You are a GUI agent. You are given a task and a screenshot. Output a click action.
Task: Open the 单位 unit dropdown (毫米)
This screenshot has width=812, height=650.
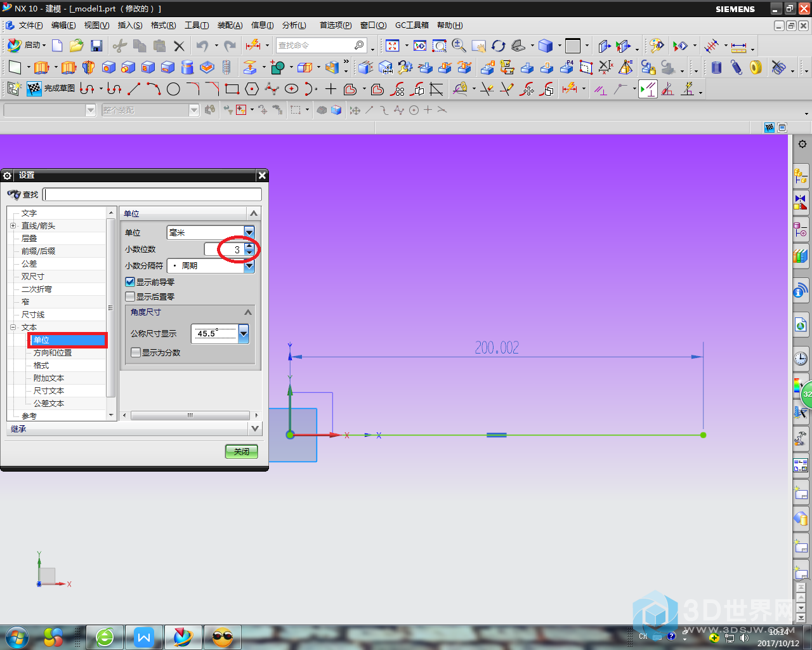249,232
